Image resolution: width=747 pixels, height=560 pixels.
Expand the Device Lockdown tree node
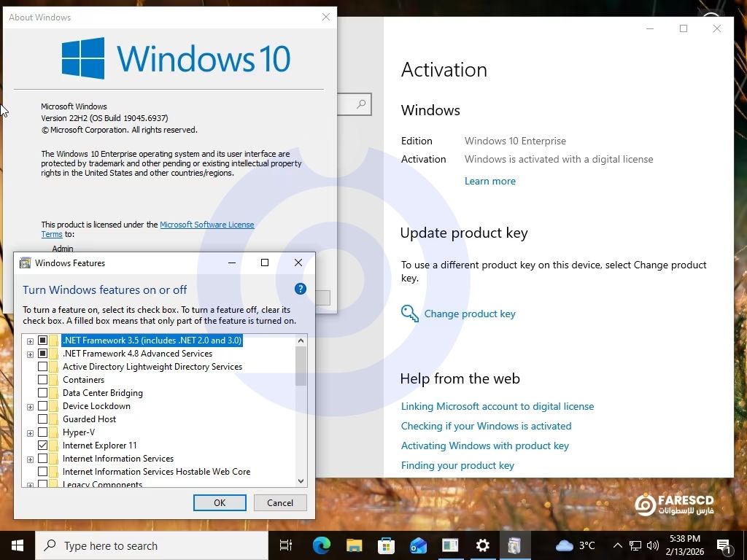pyautogui.click(x=30, y=406)
